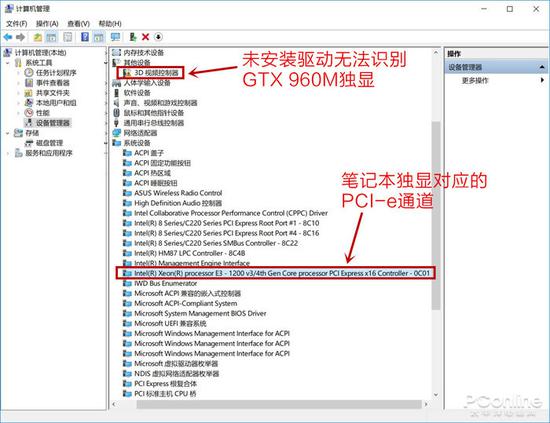The image size is (550, 423).
Task: Select 磁盘管理 in the left tree
Action: pos(49,143)
